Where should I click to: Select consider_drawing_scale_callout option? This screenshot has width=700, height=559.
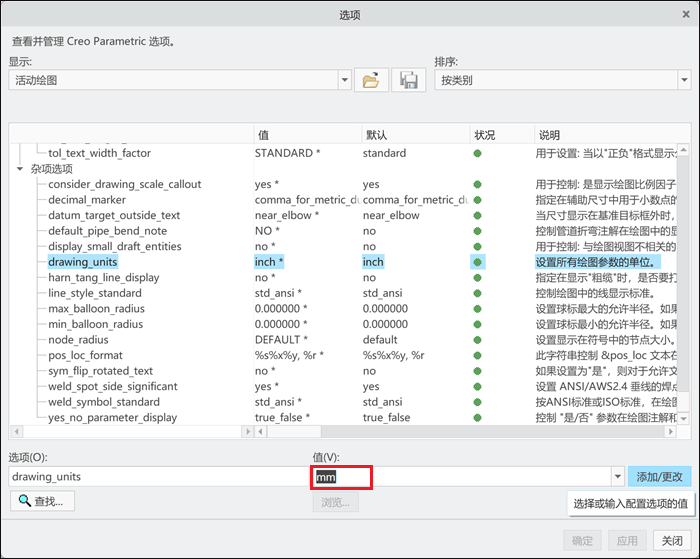(x=125, y=184)
